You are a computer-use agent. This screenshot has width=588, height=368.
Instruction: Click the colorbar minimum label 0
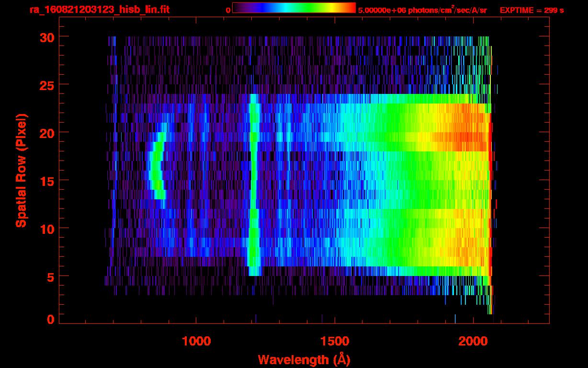click(x=228, y=10)
